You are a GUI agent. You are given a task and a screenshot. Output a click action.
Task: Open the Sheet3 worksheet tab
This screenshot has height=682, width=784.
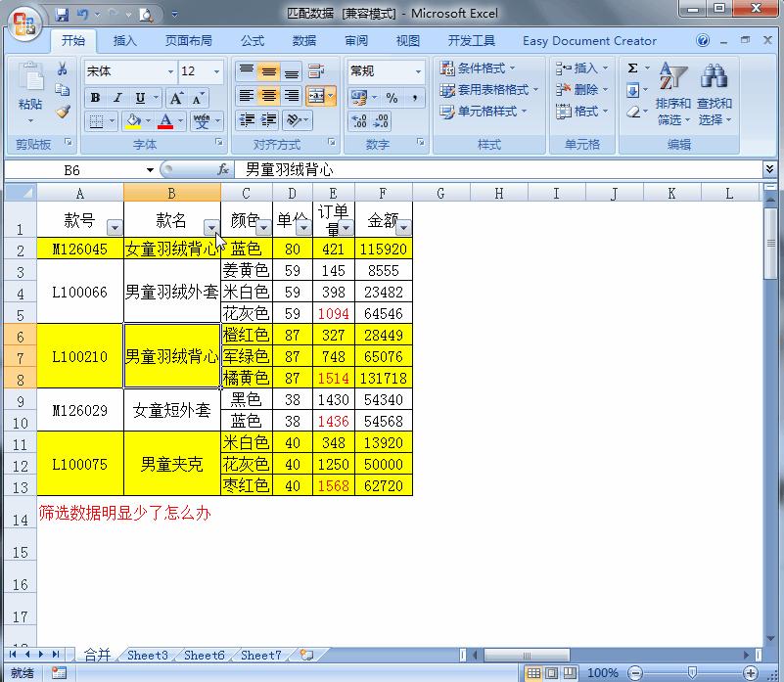point(146,655)
